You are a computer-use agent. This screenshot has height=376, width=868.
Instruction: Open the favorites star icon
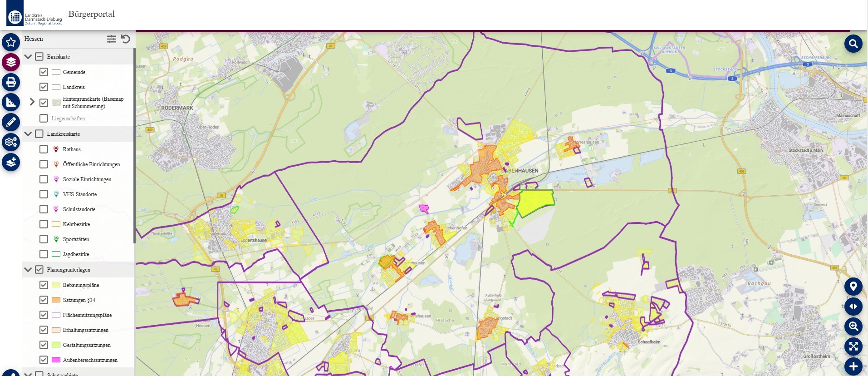[11, 42]
